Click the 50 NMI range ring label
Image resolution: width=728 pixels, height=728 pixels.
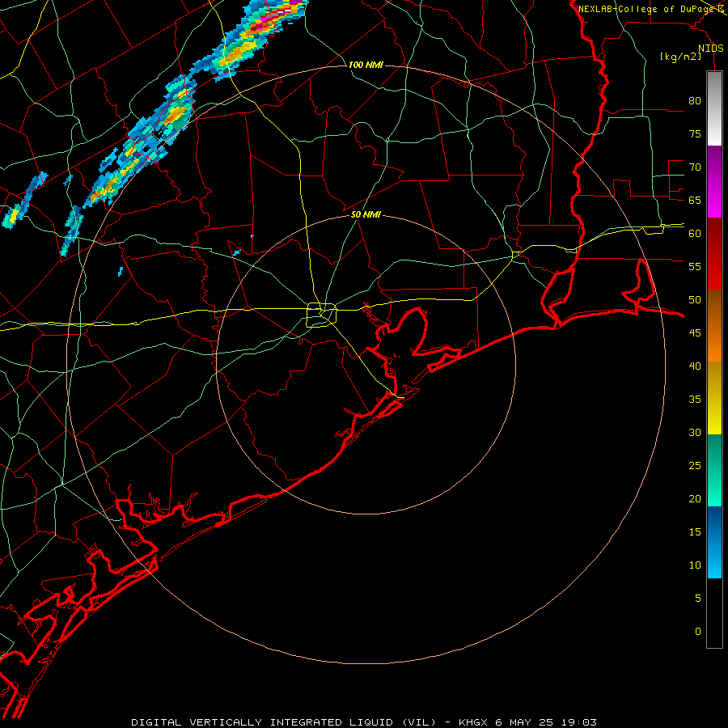tap(366, 214)
